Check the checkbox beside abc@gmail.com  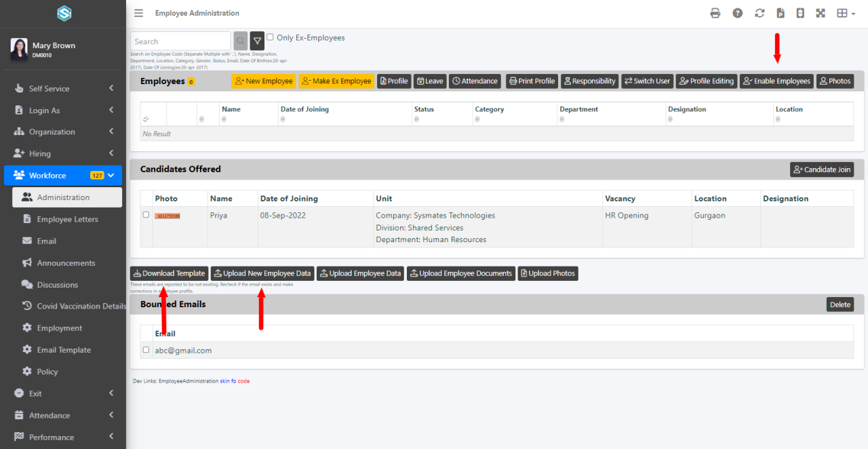coord(146,350)
